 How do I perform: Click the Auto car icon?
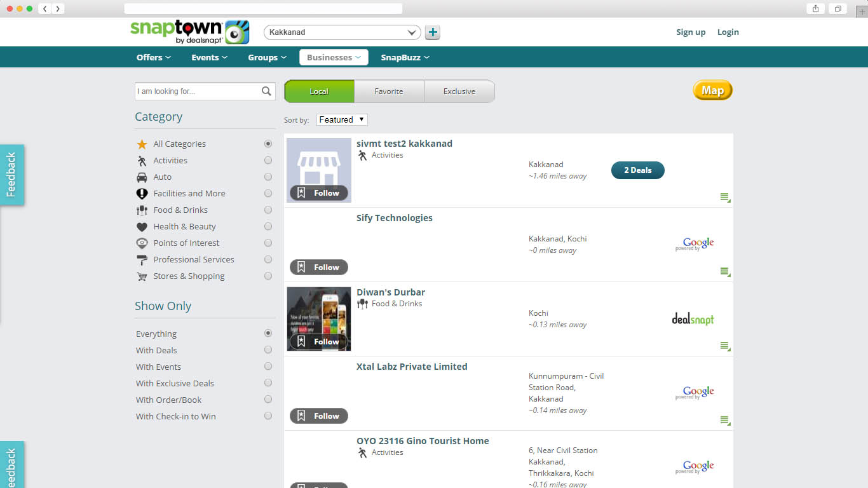(x=142, y=177)
